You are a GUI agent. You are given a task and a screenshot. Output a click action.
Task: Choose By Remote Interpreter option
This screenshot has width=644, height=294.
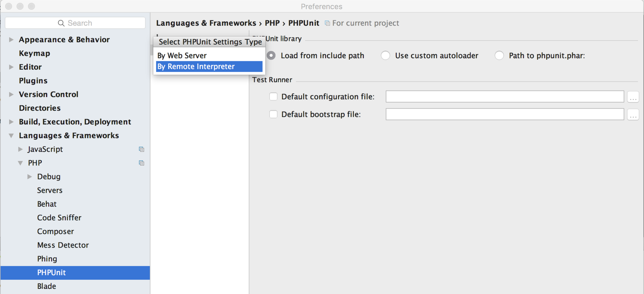(x=209, y=66)
